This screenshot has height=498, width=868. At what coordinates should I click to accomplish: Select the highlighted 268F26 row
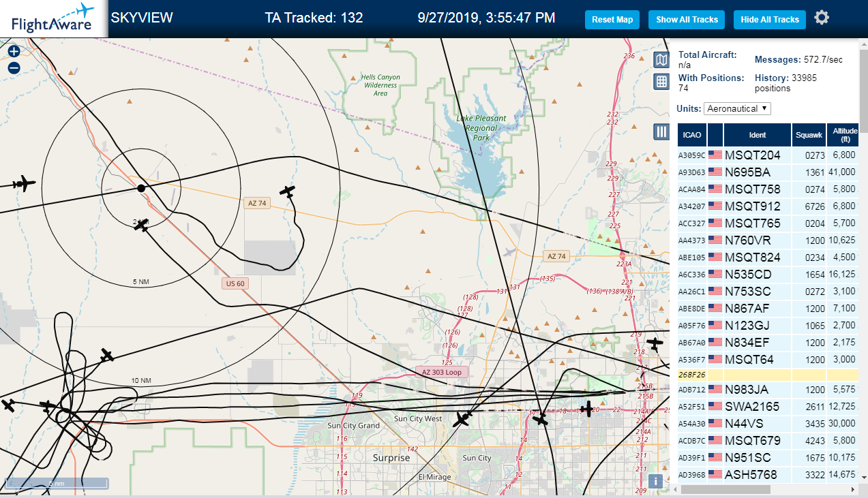tap(768, 375)
